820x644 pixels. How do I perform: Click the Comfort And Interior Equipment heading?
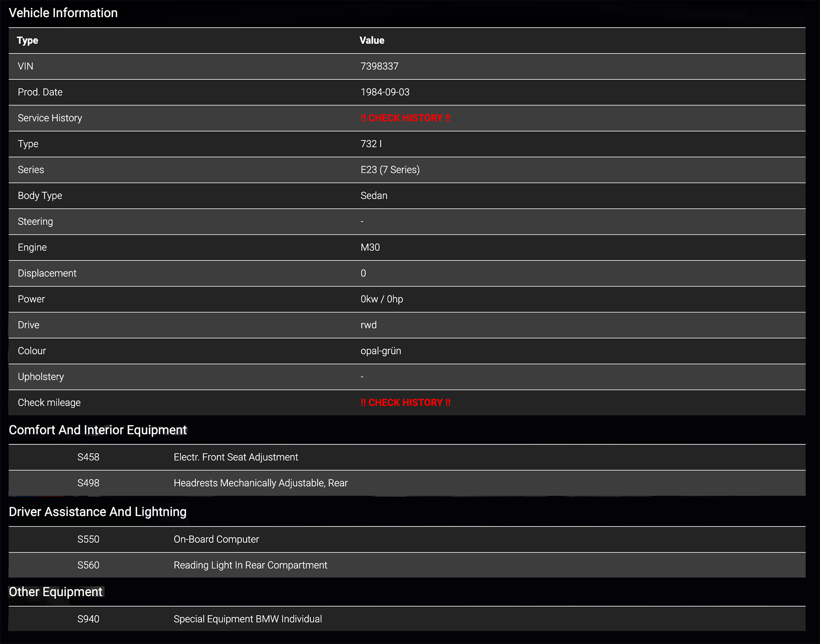coord(98,430)
